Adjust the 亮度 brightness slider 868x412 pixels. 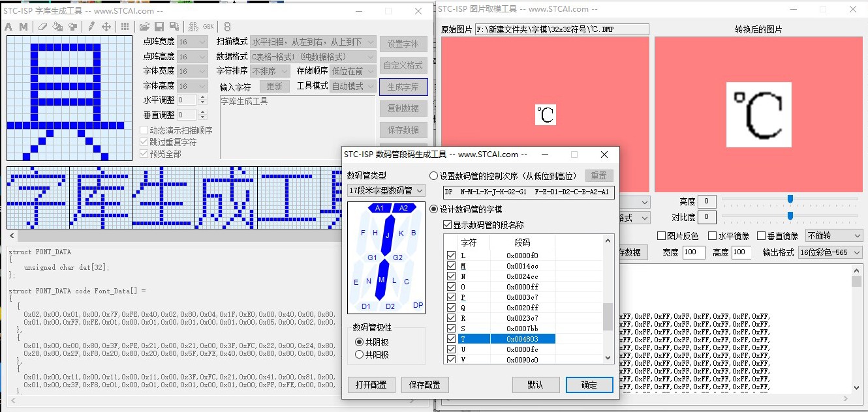tap(790, 199)
